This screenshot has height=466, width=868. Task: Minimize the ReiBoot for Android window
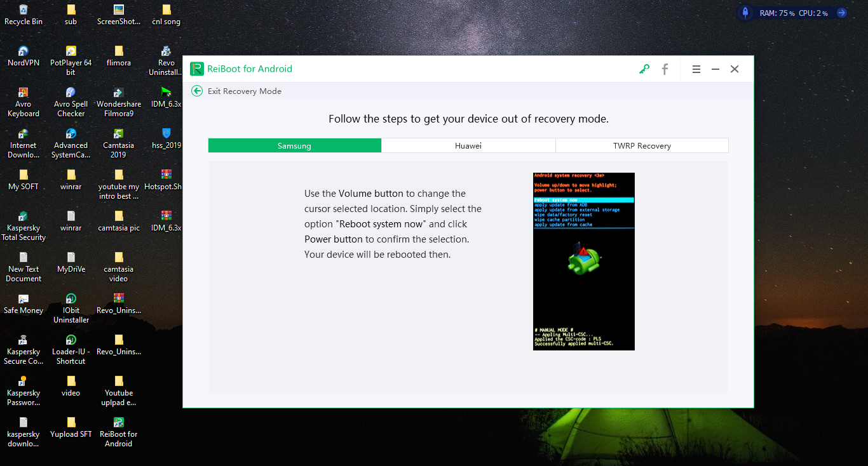click(x=715, y=69)
